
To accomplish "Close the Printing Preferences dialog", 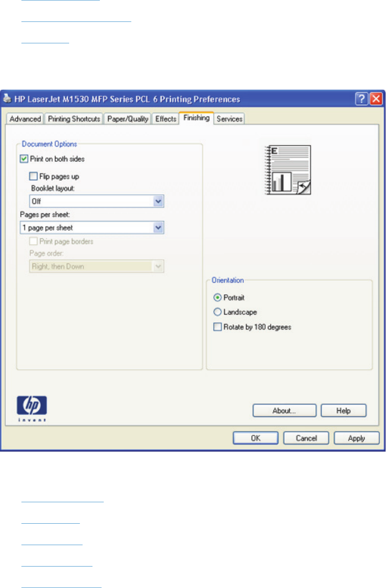I will pos(375,99).
